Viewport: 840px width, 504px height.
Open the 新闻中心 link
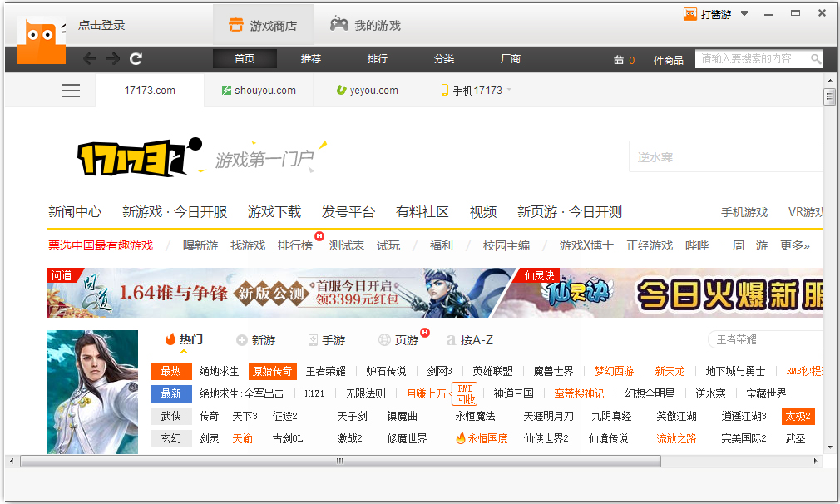point(75,212)
